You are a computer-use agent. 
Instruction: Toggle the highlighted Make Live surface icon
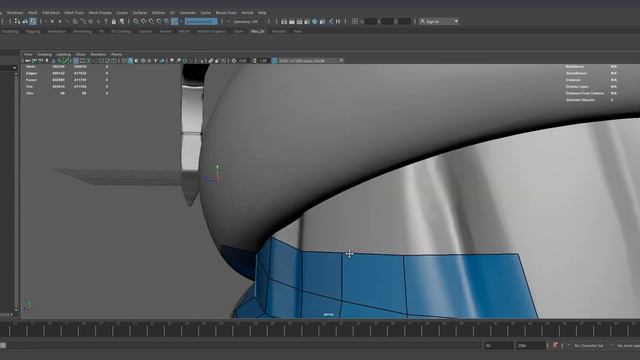[x=174, y=21]
